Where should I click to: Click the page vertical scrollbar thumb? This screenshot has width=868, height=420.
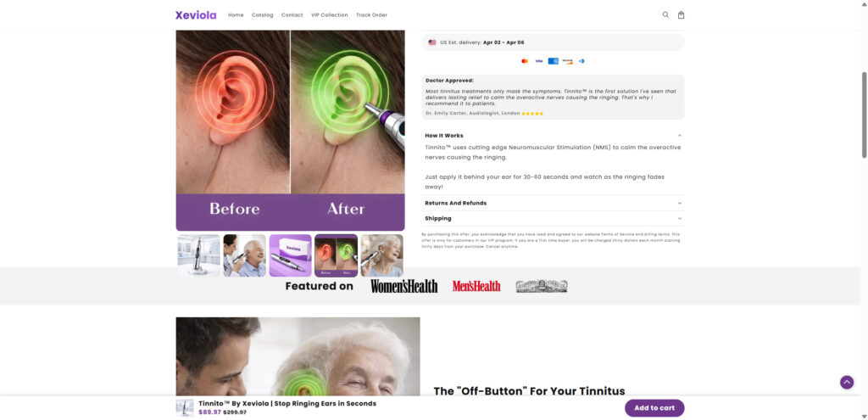tap(864, 115)
